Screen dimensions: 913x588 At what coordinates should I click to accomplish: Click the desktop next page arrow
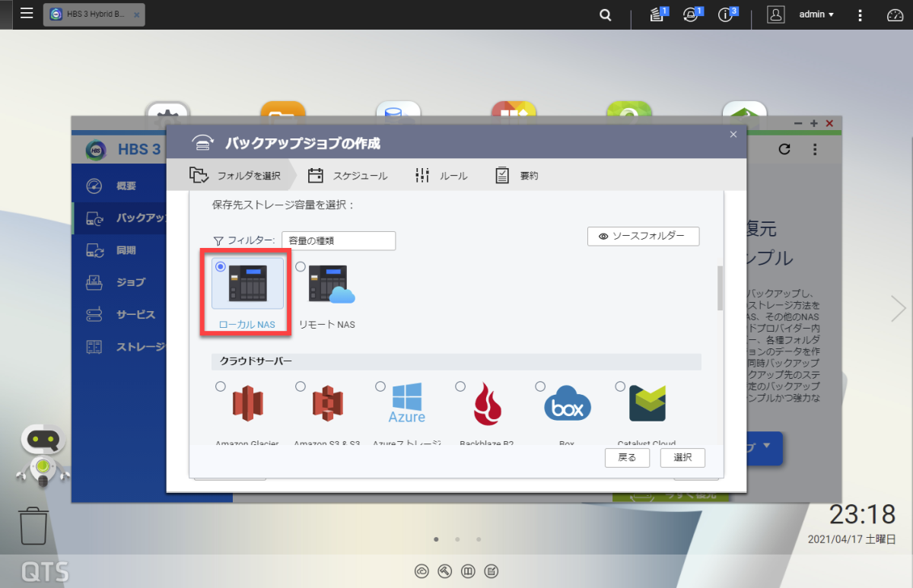[899, 308]
